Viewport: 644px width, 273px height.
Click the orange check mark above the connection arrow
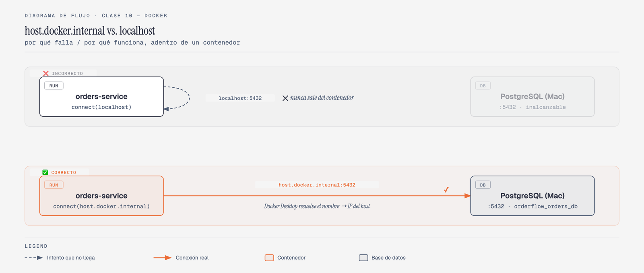[446, 189]
